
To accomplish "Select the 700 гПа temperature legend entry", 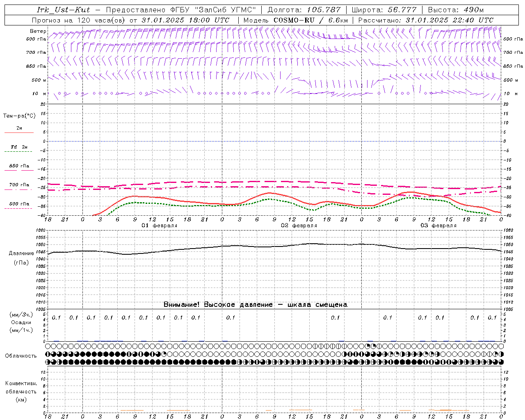I will click(x=19, y=185).
